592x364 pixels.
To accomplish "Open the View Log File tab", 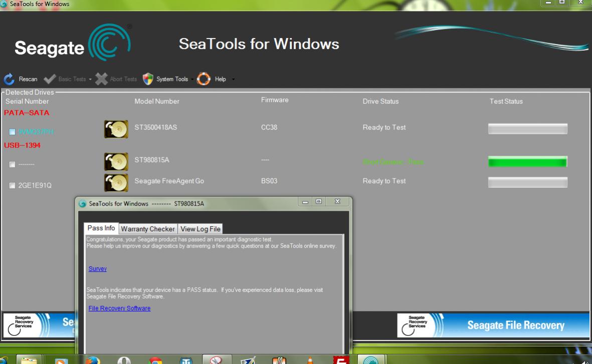I will 201,229.
